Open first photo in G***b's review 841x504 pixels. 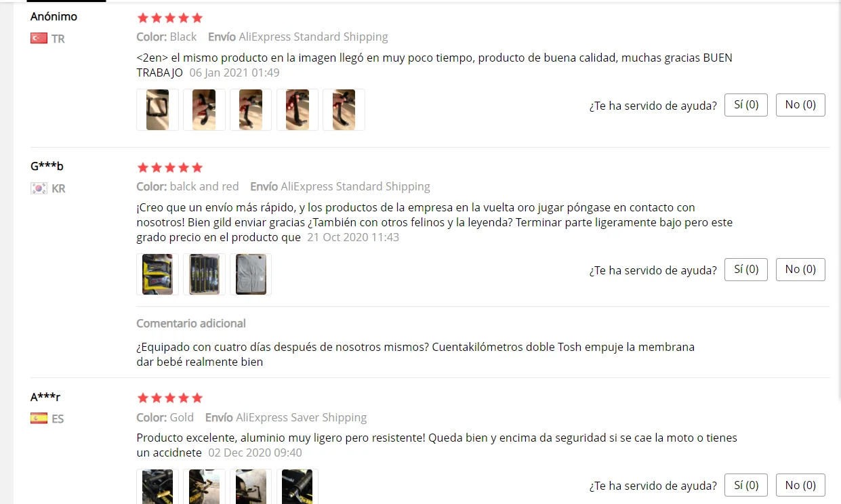click(x=157, y=274)
